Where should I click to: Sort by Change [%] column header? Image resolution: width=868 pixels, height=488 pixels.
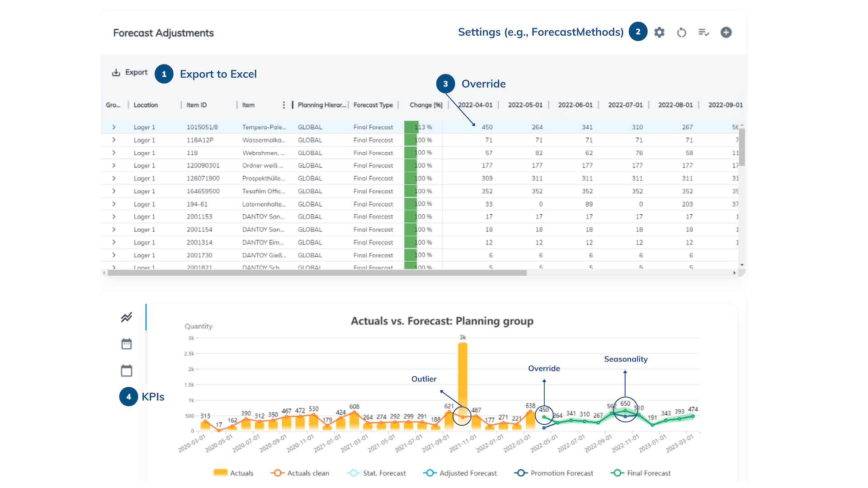click(426, 105)
